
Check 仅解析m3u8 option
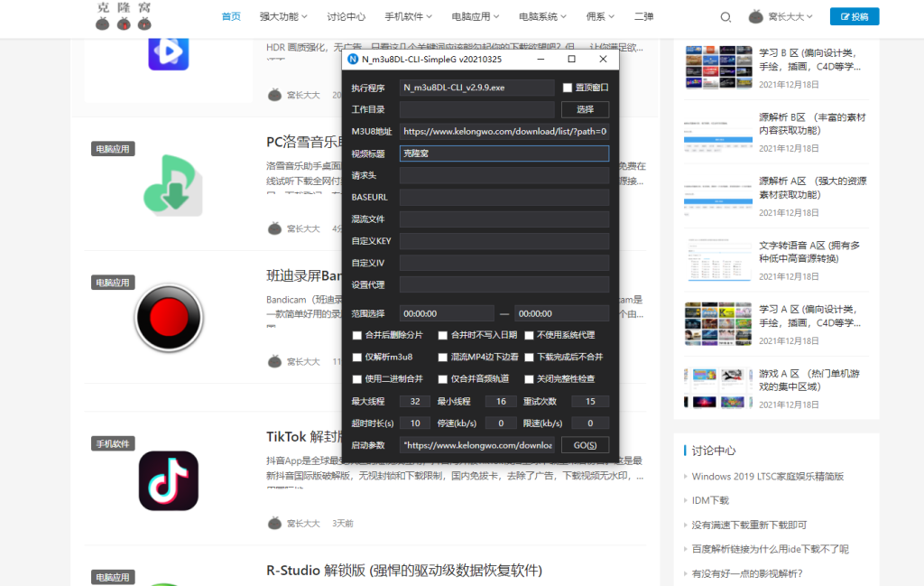point(357,358)
